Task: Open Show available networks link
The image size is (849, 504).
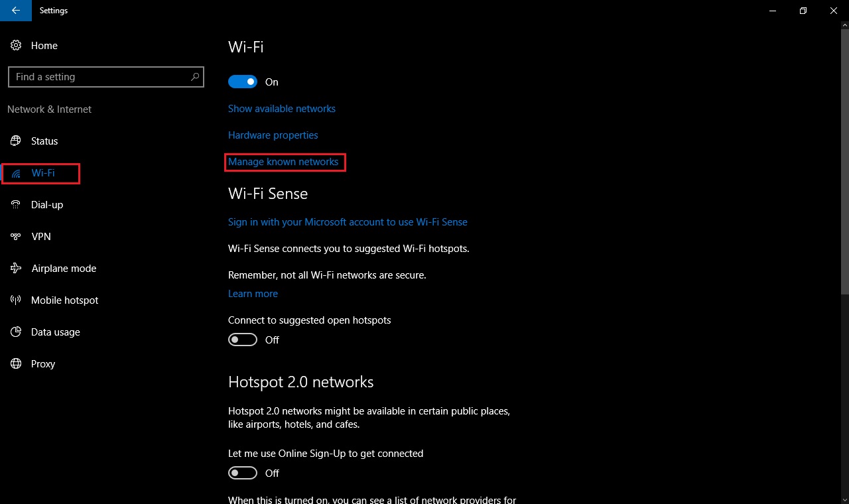Action: (282, 109)
